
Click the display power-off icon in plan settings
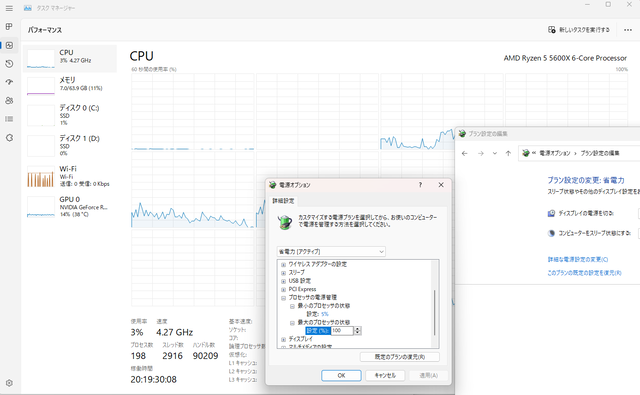(551, 213)
